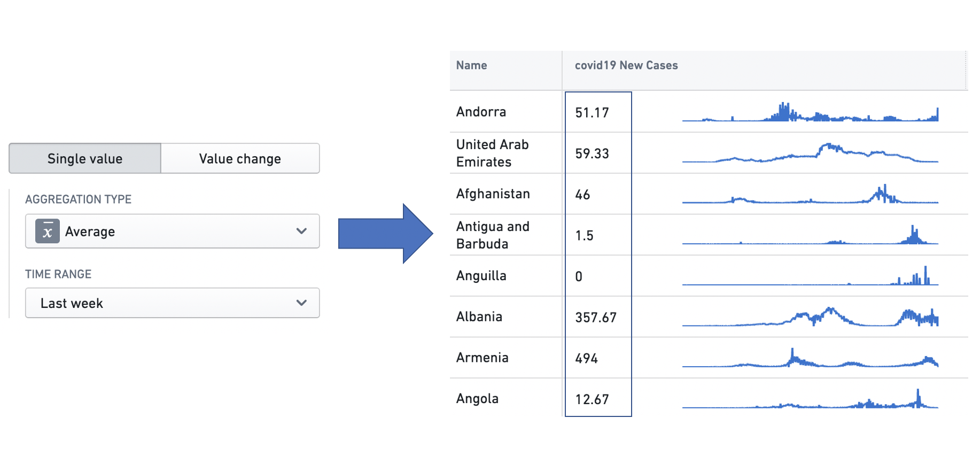Click the Albania sparkline chart
Viewport: 980px width, 464px height.
pyautogui.click(x=810, y=317)
